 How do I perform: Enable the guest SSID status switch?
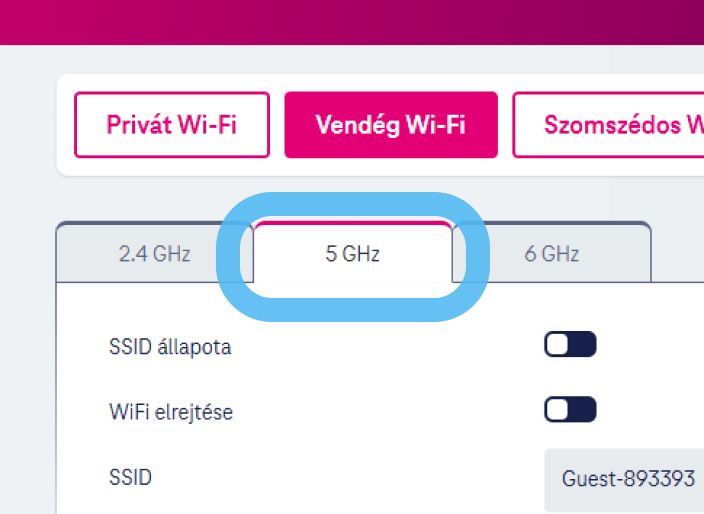(x=570, y=345)
